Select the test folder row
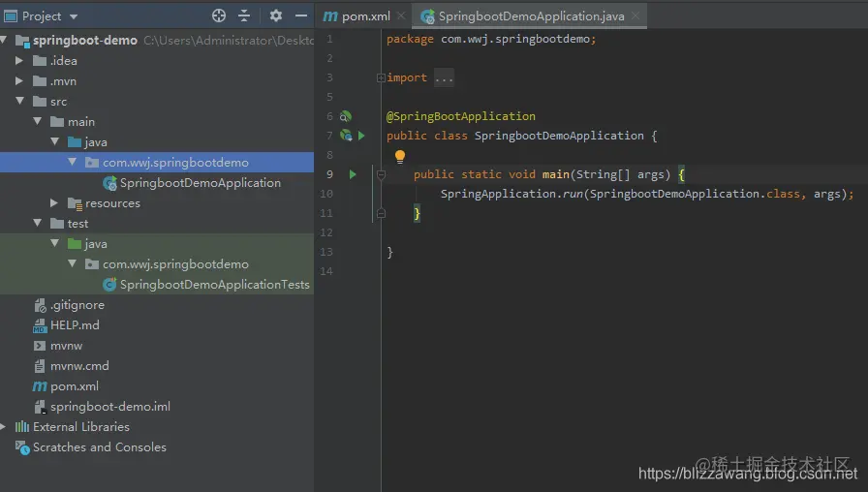 tap(157, 224)
